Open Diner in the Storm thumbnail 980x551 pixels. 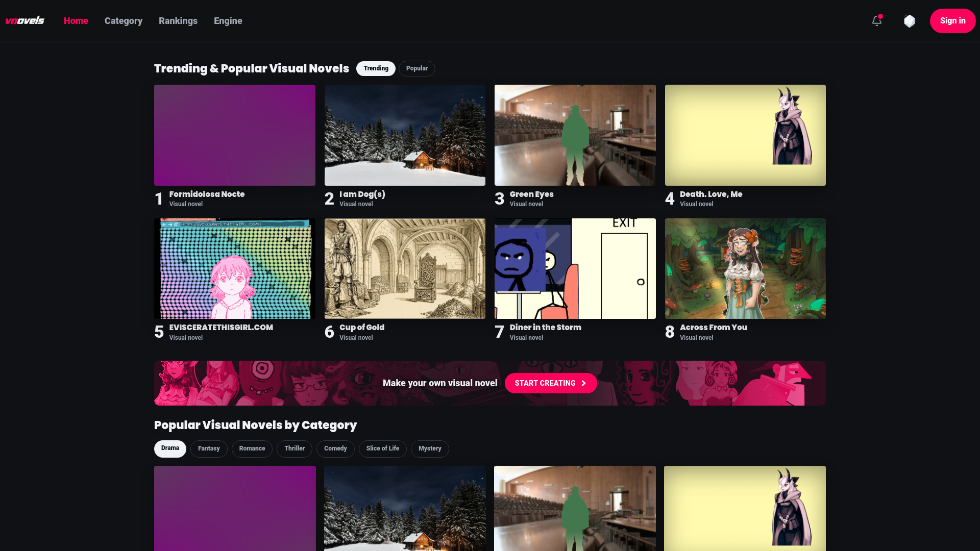pos(575,269)
